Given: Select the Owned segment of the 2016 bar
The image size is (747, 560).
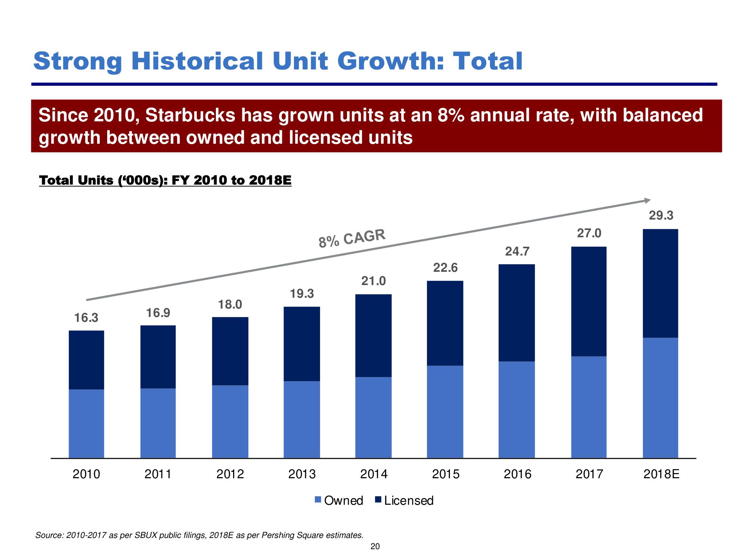Looking at the screenshot, I should 517,410.
